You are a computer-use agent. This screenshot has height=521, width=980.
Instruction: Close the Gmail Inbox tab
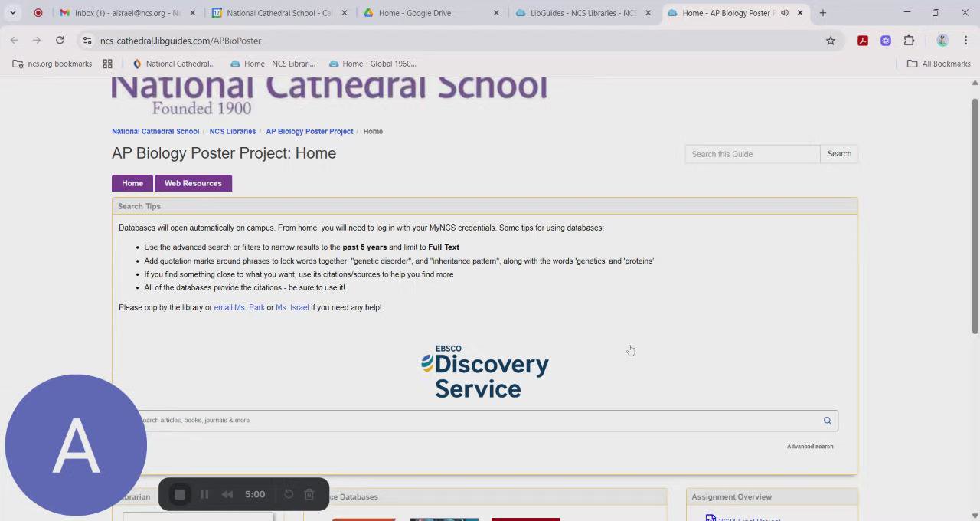click(192, 13)
